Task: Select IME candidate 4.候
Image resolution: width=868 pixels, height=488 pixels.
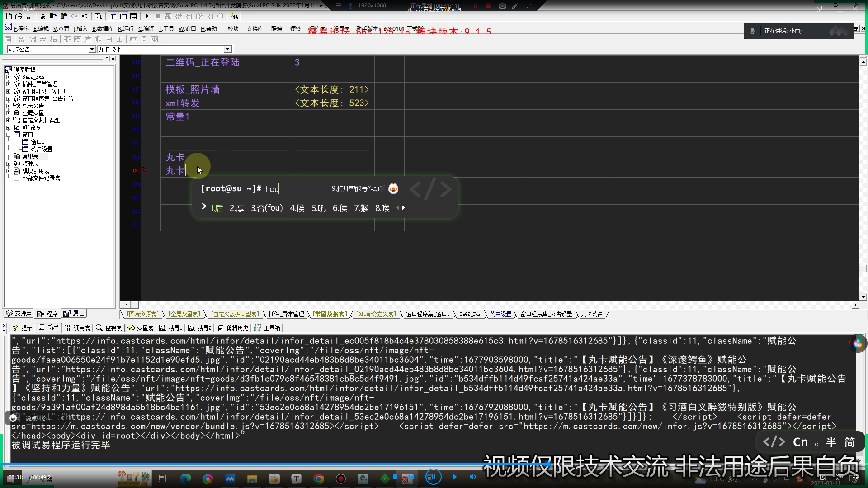Action: coord(297,208)
